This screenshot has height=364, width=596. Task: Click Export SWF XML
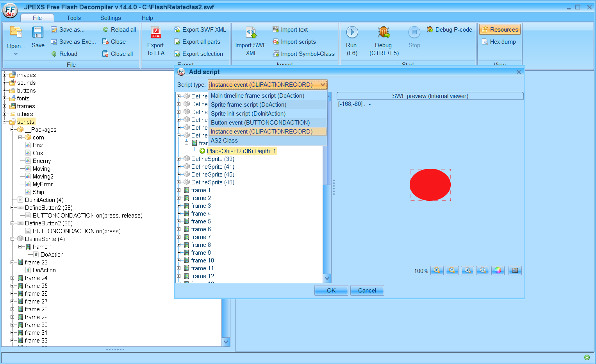[200, 30]
